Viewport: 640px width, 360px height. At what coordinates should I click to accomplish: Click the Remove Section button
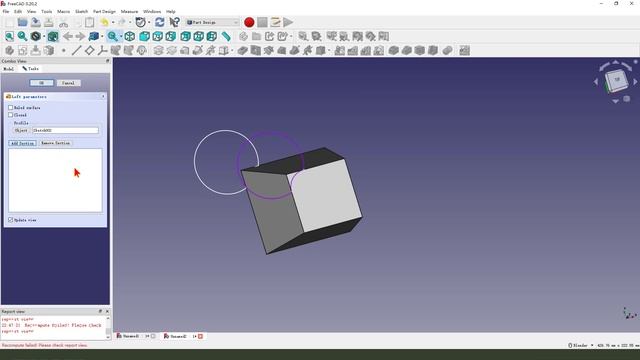[56, 143]
